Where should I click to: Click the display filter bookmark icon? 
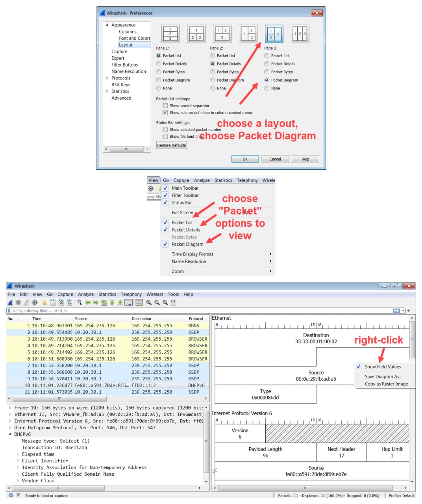pyautogui.click(x=9, y=311)
